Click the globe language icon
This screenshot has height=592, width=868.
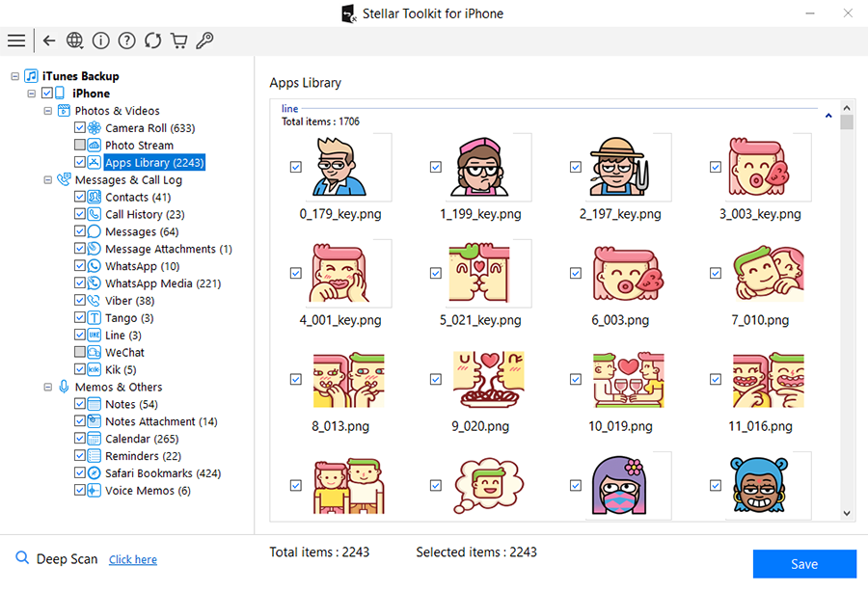pos(75,40)
